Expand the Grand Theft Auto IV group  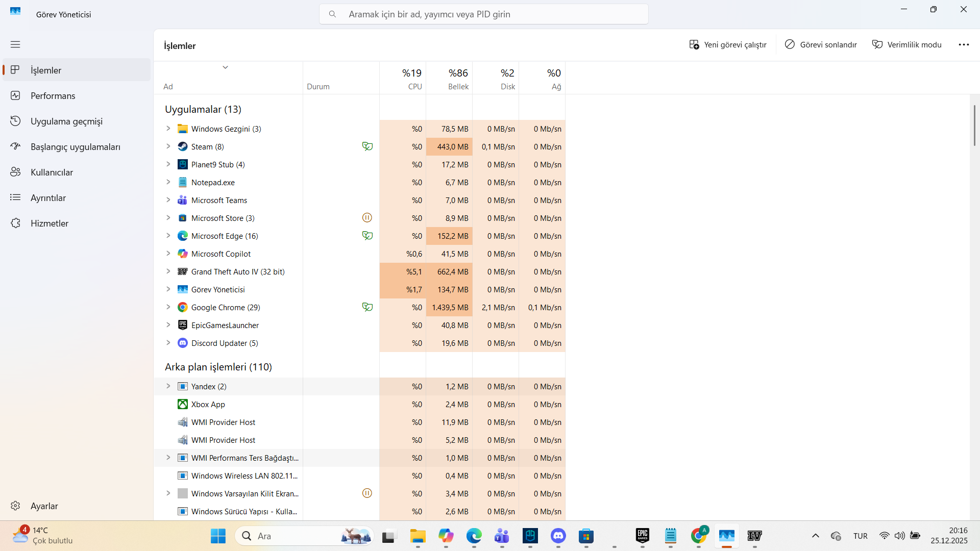tap(168, 271)
